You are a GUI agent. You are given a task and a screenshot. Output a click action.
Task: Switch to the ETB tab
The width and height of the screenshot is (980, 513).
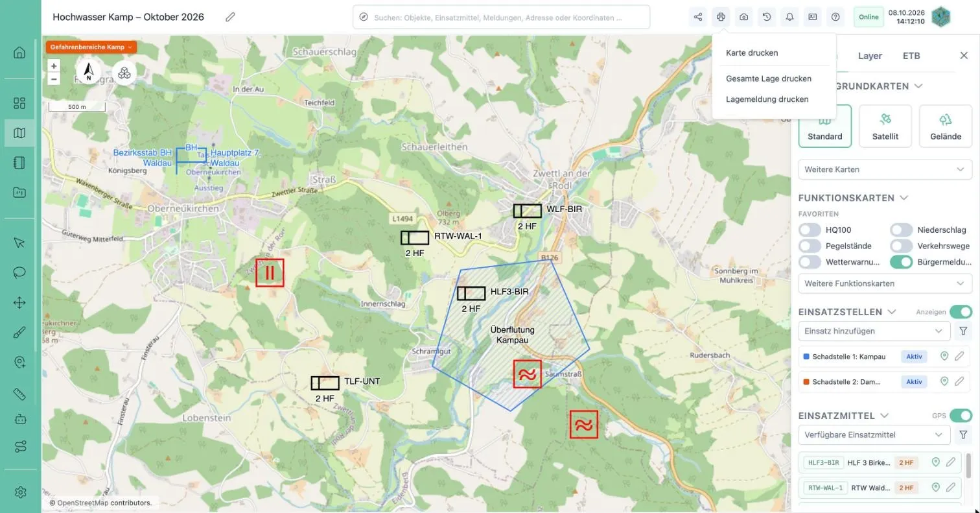coord(911,56)
